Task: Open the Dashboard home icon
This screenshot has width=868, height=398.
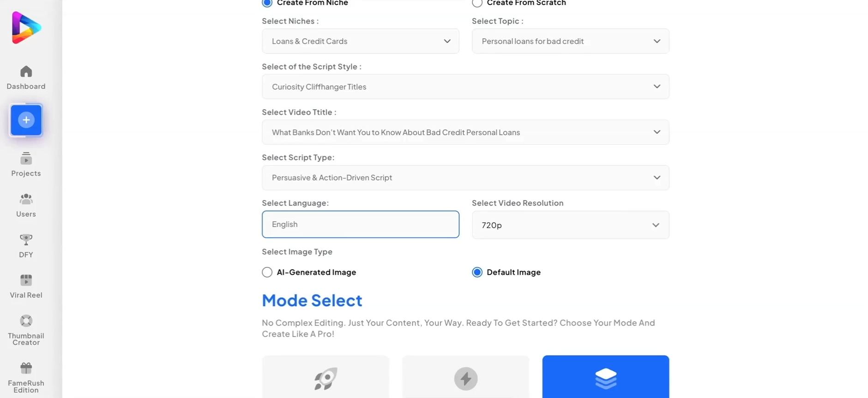Action: tap(26, 72)
